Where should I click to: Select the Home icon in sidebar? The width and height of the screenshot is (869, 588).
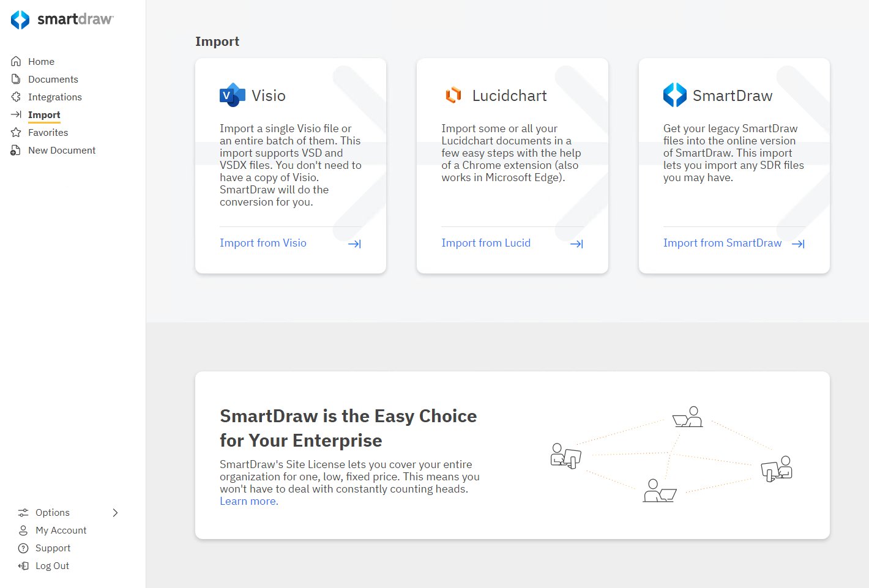pyautogui.click(x=16, y=61)
